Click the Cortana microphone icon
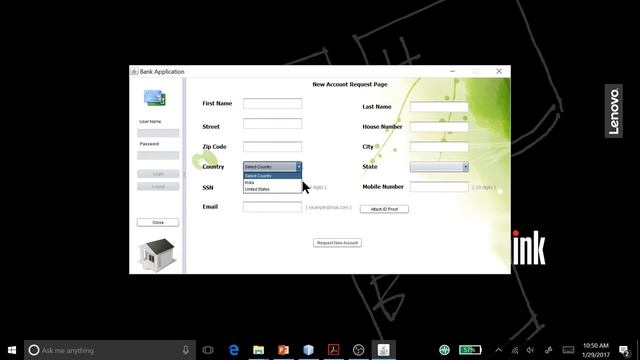This screenshot has width=640, height=360. click(x=186, y=350)
